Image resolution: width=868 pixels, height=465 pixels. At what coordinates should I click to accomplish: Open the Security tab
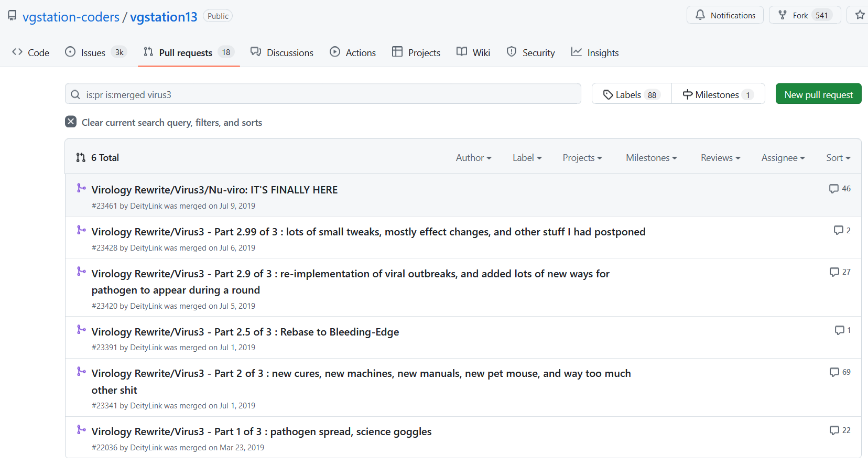coord(530,52)
